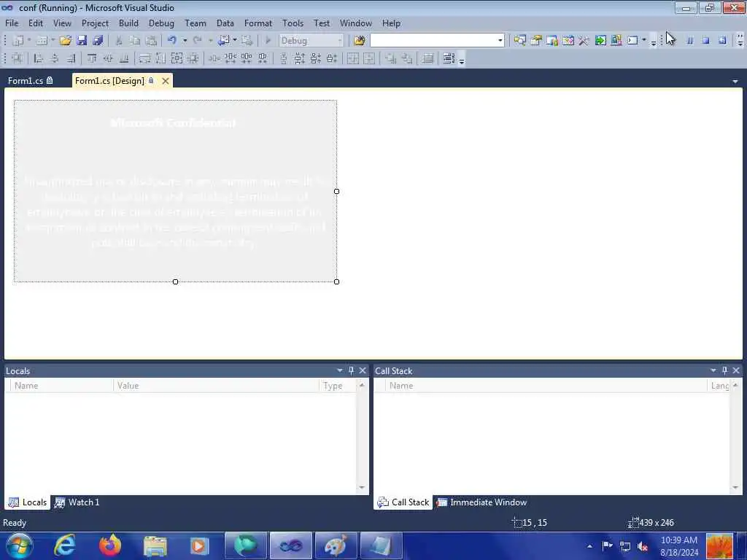This screenshot has width=747, height=560.
Task: Open Navigate Backward dropdown arrow
Action: [235, 41]
